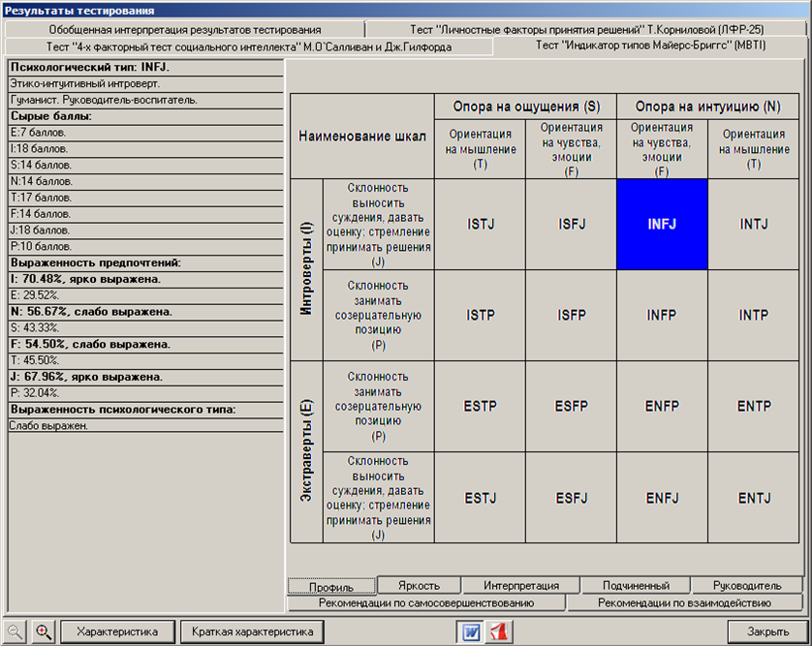Image resolution: width=812 pixels, height=646 pixels.
Task: Click the 'Наименование шкал' header cell
Action: click(x=362, y=137)
